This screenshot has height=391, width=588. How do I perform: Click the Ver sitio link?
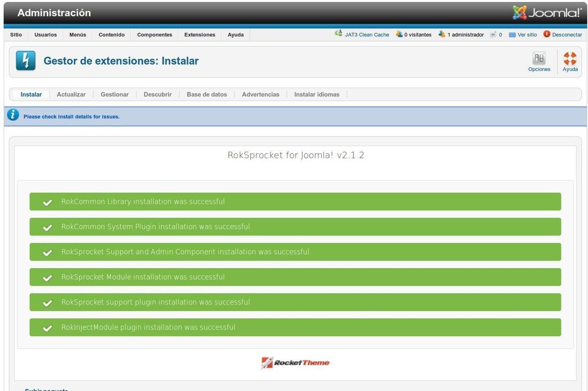pos(527,35)
